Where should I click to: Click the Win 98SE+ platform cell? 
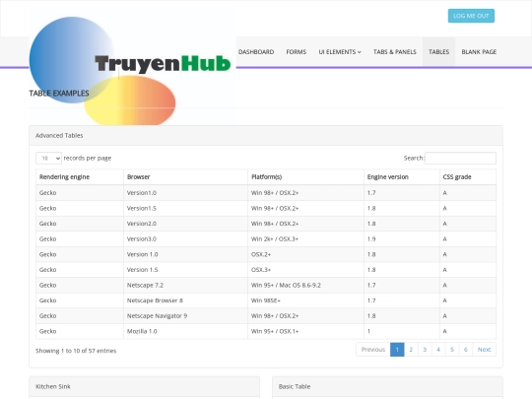point(305,300)
